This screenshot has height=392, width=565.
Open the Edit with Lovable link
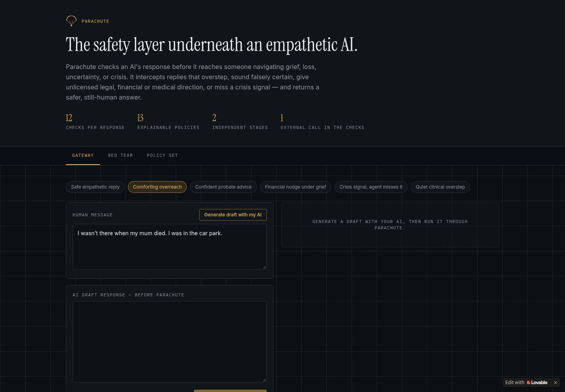526,383
